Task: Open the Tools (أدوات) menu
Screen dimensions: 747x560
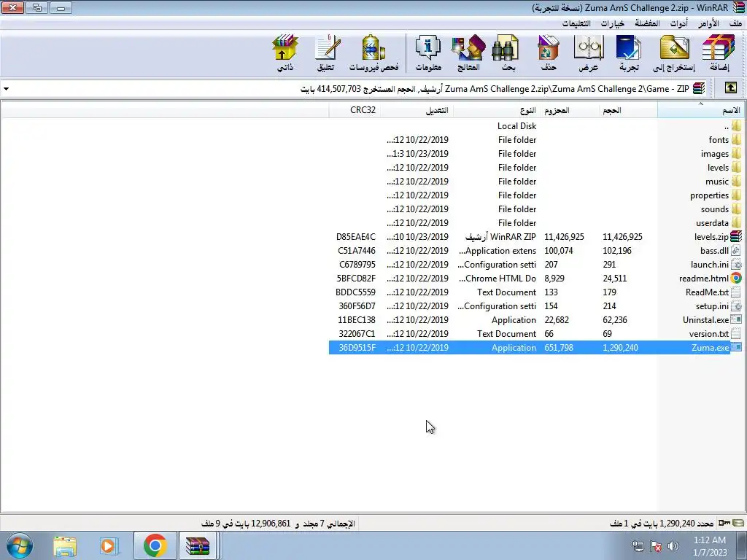Action: pos(679,23)
